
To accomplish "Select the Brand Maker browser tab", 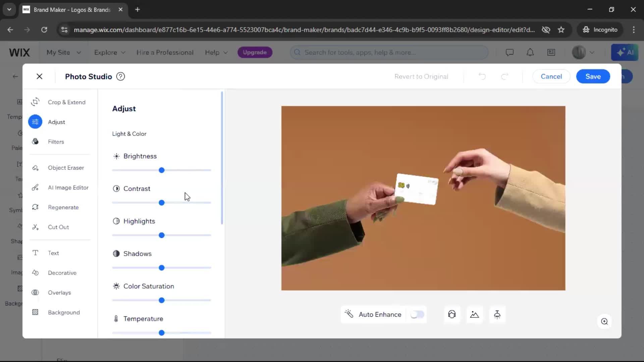I will (x=72, y=10).
